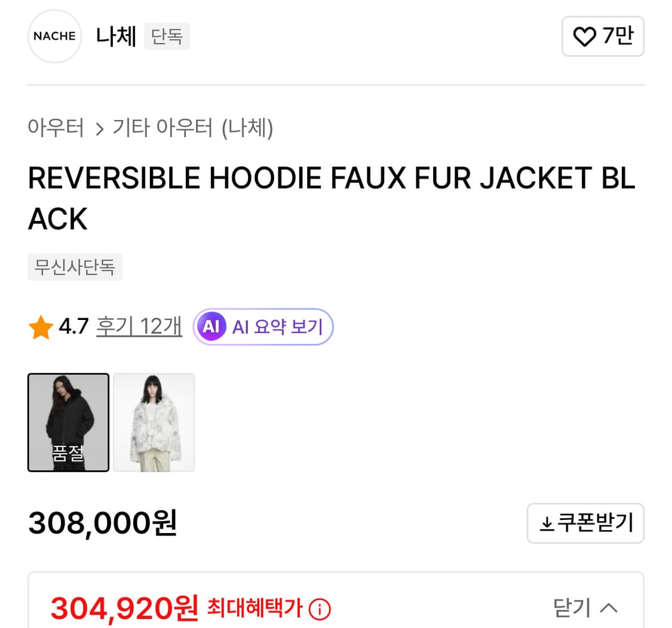Toggle the 7만 like button
This screenshot has width=672, height=628.
tap(603, 36)
